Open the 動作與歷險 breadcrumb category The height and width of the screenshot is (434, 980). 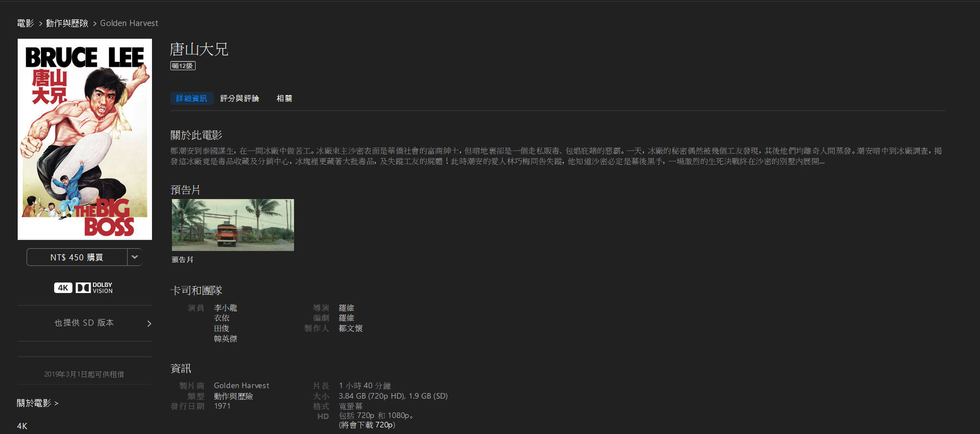pos(67,23)
